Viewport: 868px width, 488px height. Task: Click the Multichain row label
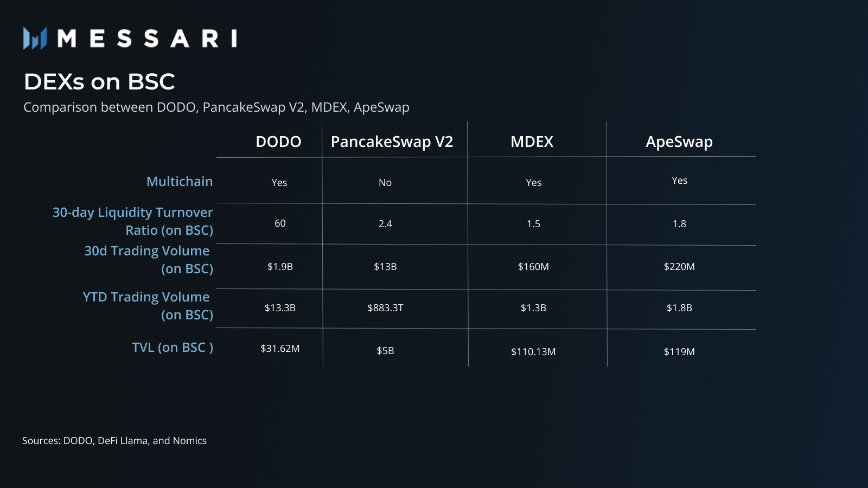pos(180,182)
